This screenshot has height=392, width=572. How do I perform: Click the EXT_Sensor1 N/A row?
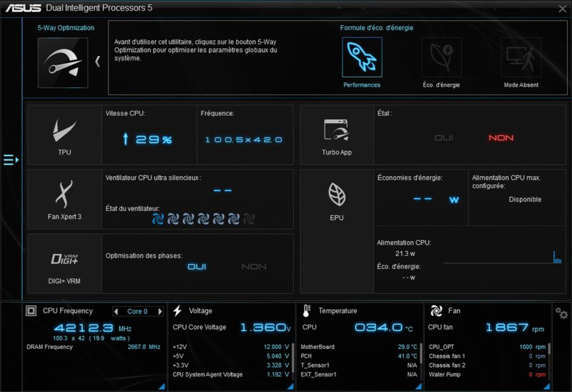(x=359, y=375)
